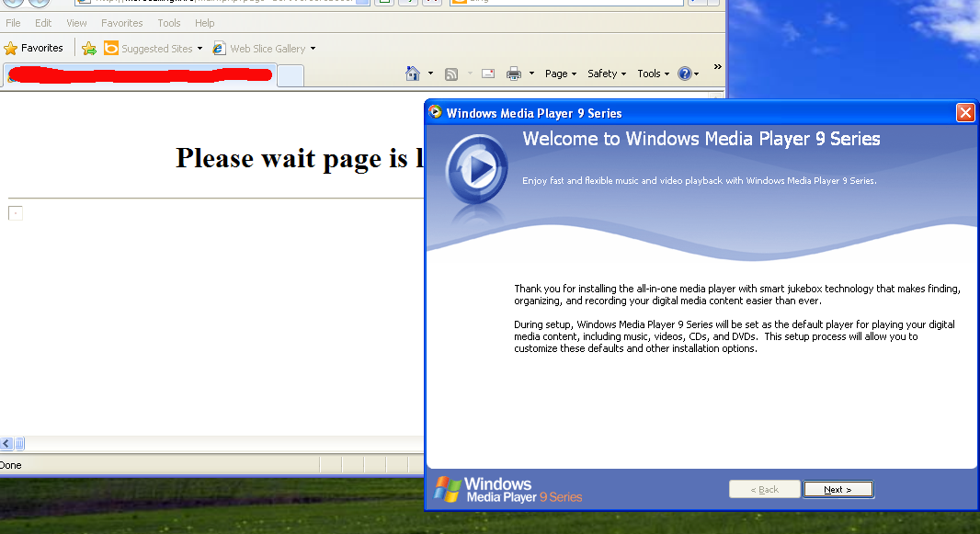
Task: Open the Page dropdown menu
Action: click(561, 74)
